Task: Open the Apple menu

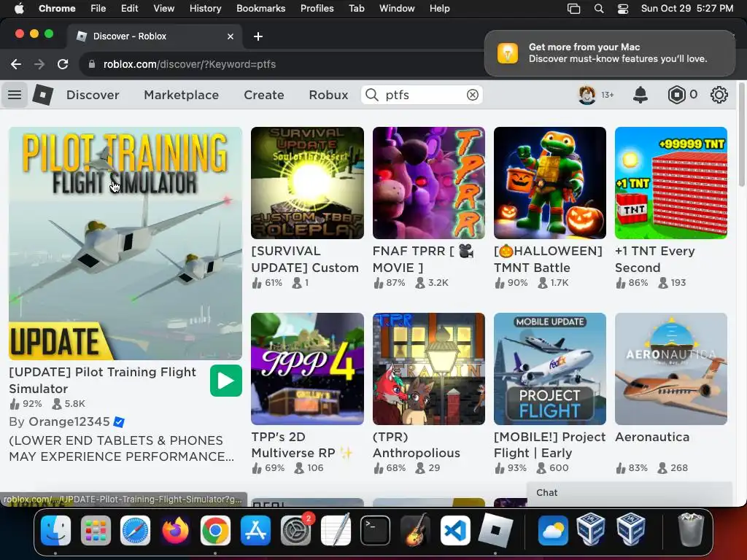Action: [x=19, y=9]
